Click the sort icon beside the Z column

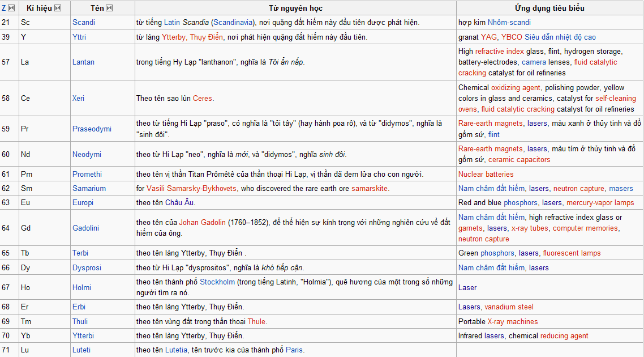click(x=11, y=8)
